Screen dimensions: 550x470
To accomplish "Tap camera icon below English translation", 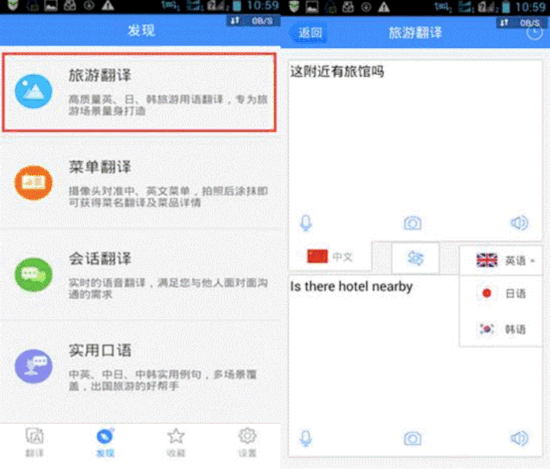I will 412,438.
